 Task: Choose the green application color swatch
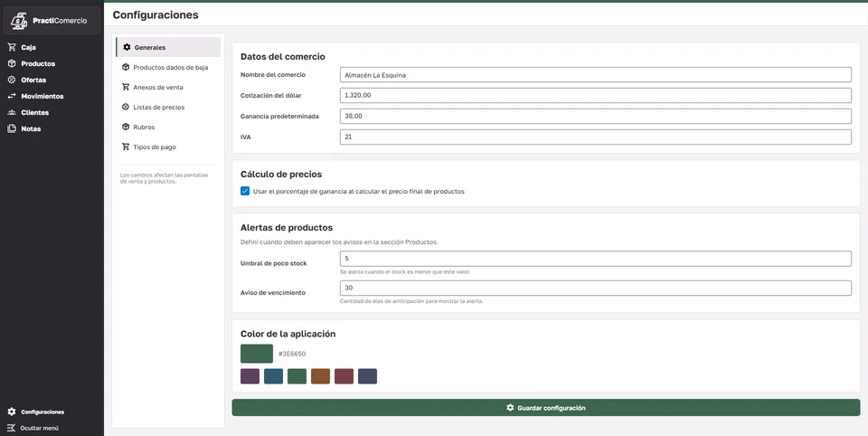click(x=297, y=376)
